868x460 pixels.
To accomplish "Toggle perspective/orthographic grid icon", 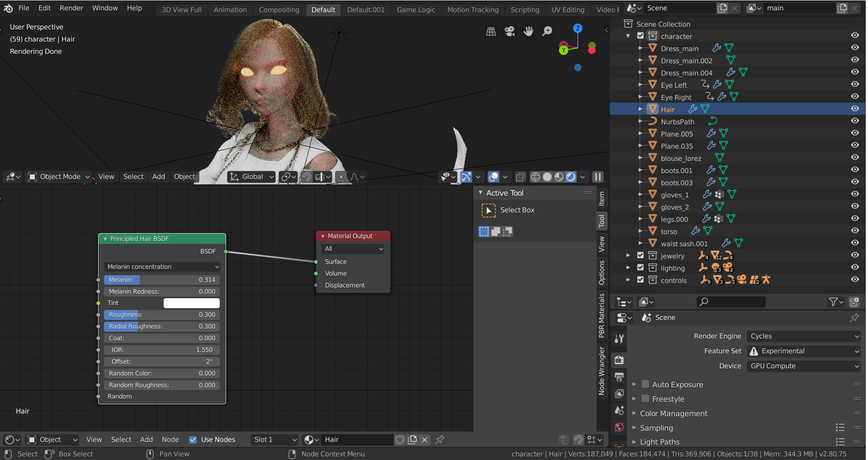I will [491, 31].
